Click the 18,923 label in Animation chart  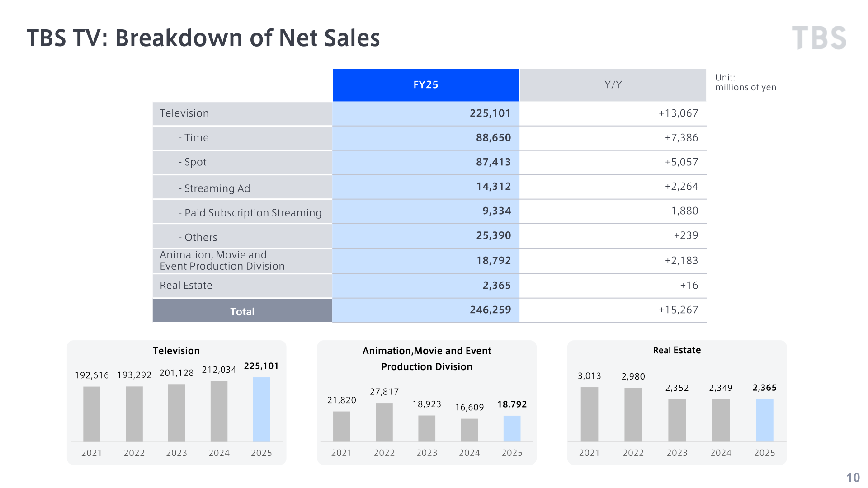427,404
